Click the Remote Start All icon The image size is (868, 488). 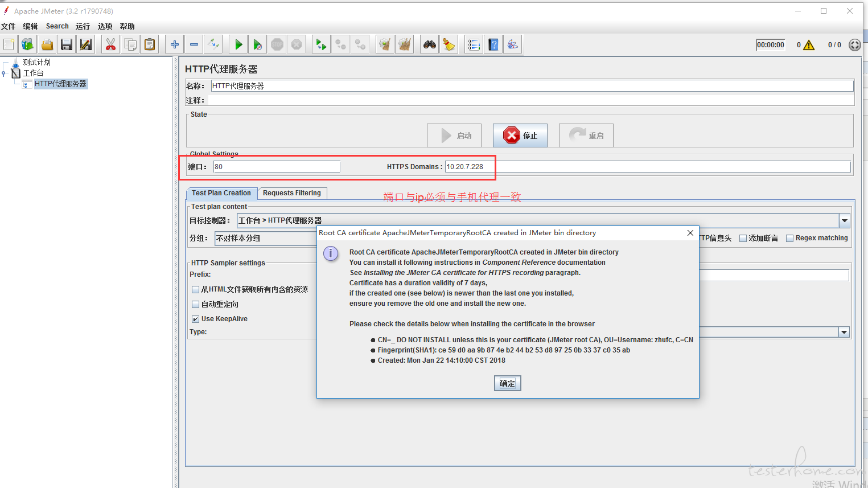322,44
